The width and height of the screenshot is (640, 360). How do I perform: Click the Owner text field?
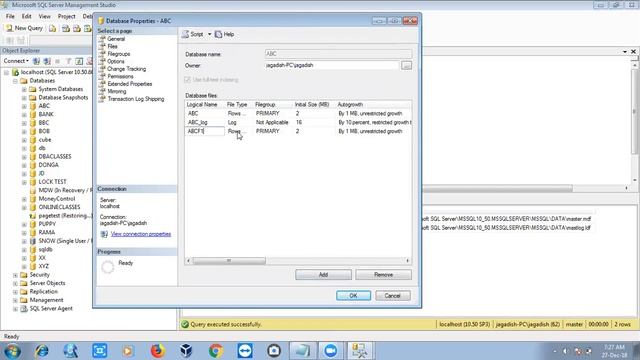(x=331, y=65)
